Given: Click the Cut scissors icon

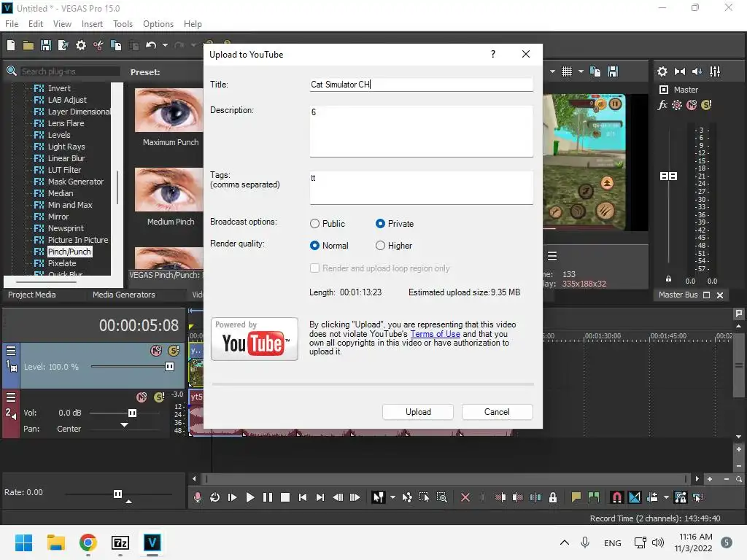Looking at the screenshot, I should point(98,45).
